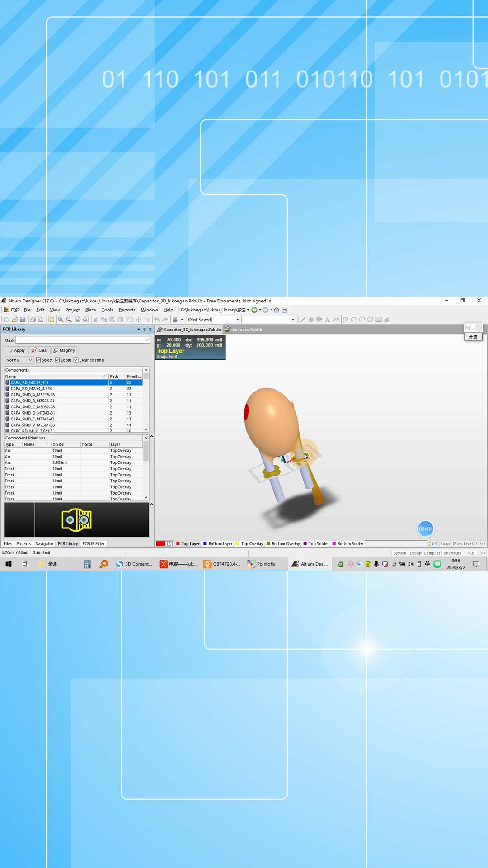This screenshot has height=868, width=488.
Task: Click the Select Inside Area icon
Action: click(130, 320)
